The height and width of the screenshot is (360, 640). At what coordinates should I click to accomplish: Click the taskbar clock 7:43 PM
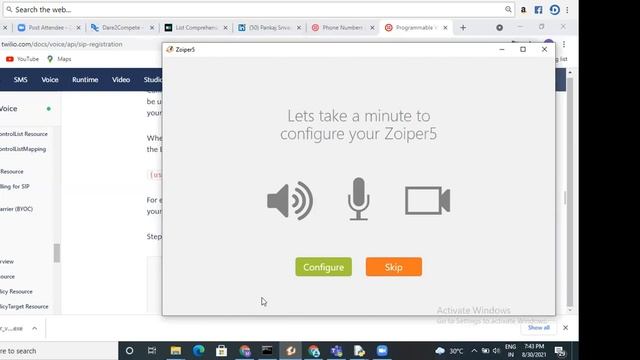(x=534, y=351)
